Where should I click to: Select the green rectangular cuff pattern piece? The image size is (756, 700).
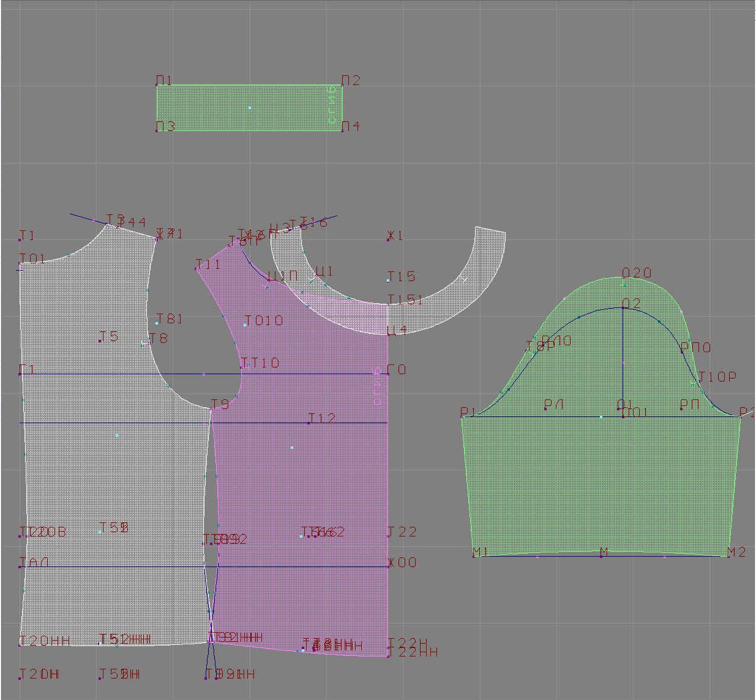click(x=250, y=108)
